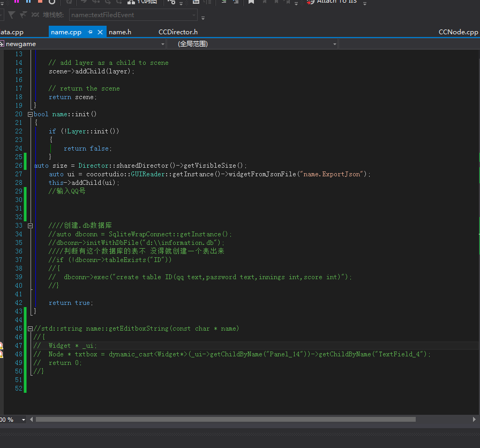
Task: Open the CCNode.cpp tab
Action: (x=458, y=32)
